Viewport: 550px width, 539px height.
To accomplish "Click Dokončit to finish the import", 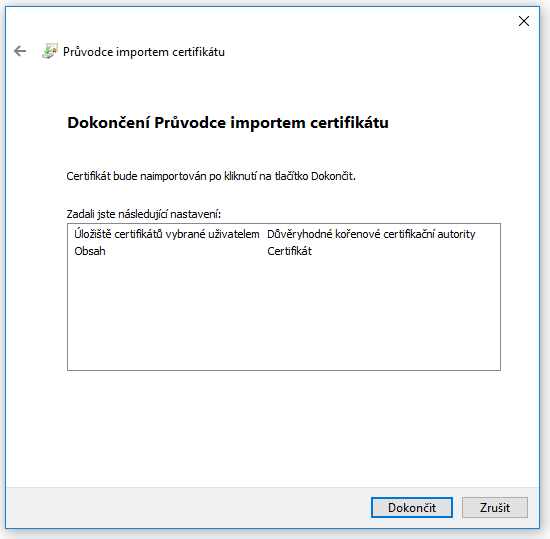I will point(412,507).
